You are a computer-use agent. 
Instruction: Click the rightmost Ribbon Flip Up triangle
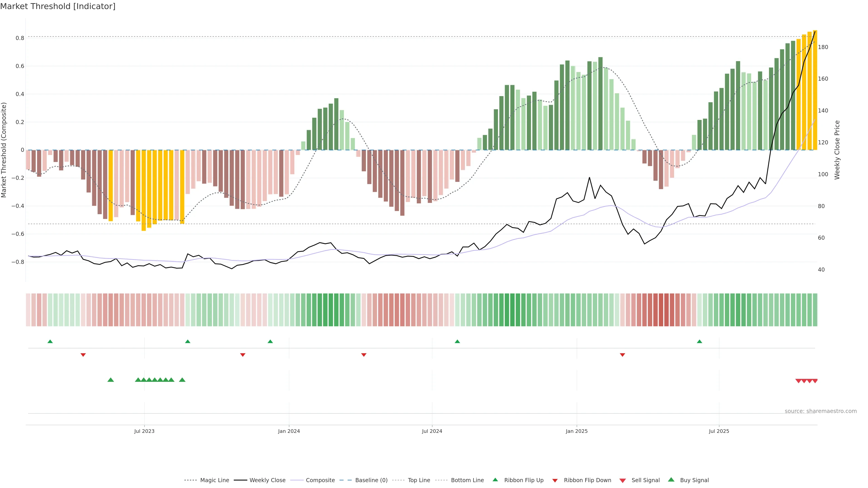(700, 342)
